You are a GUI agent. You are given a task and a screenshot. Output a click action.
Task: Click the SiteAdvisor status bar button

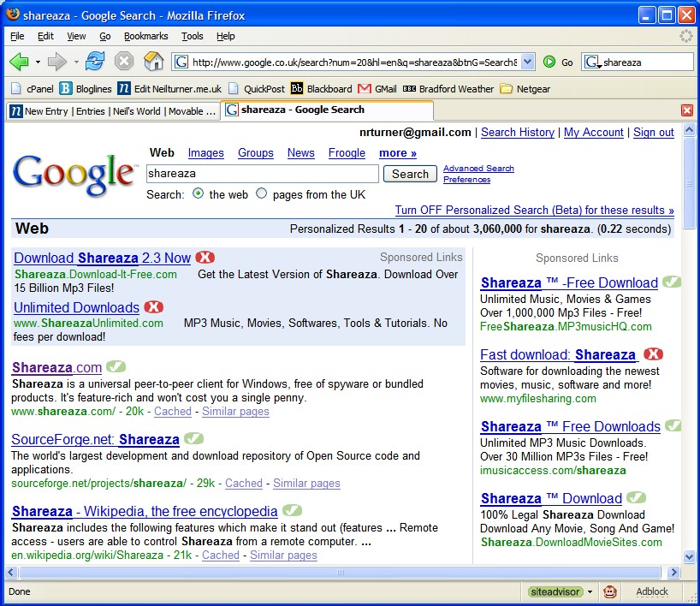(x=555, y=591)
